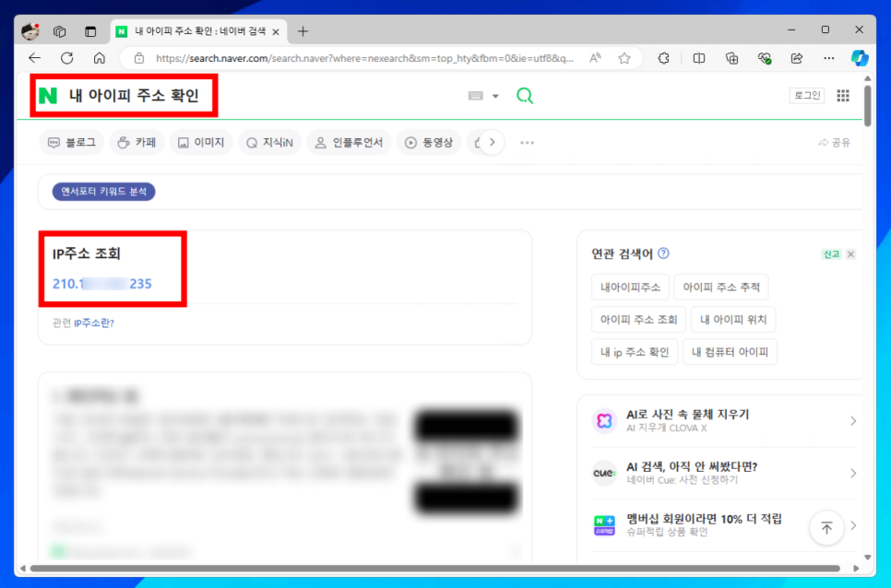
Task: Add this page to favorites
Action: click(x=624, y=58)
